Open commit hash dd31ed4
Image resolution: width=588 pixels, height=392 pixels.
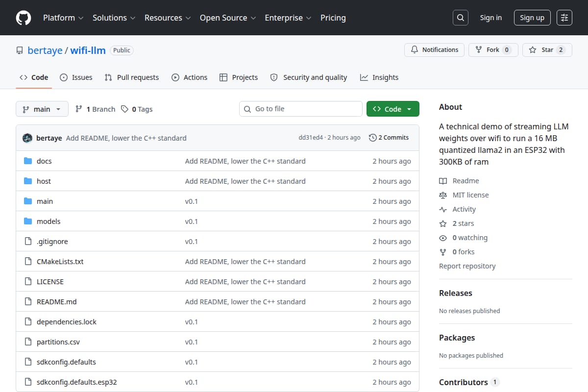click(x=311, y=138)
